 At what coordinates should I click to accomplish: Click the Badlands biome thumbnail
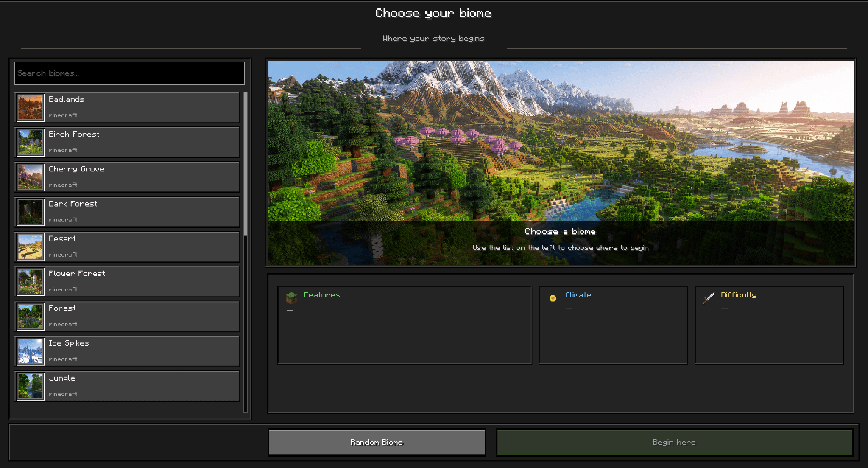(x=31, y=107)
